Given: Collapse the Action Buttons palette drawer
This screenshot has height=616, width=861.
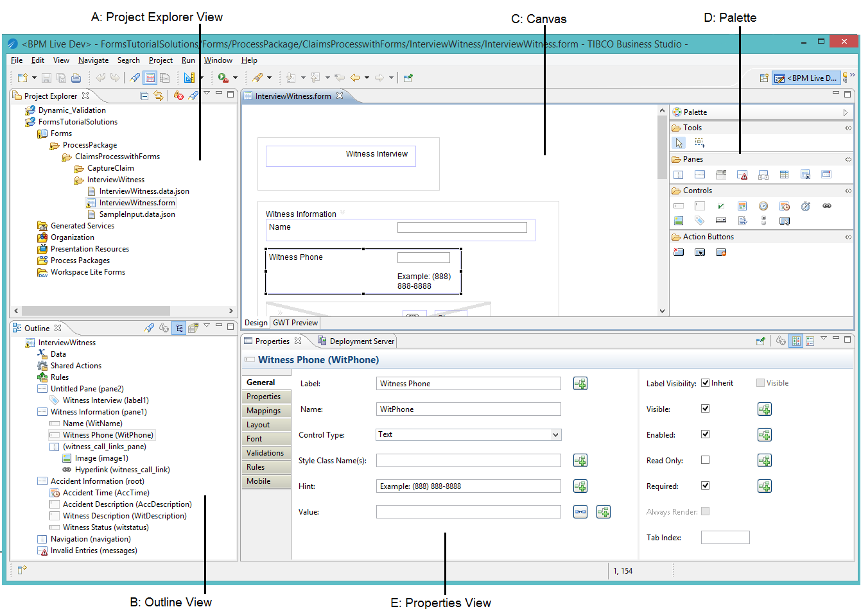Looking at the screenshot, I should [x=848, y=237].
